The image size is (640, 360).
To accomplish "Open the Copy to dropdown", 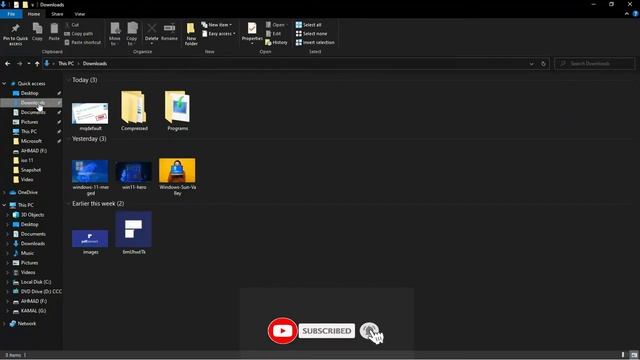I will (x=132, y=34).
